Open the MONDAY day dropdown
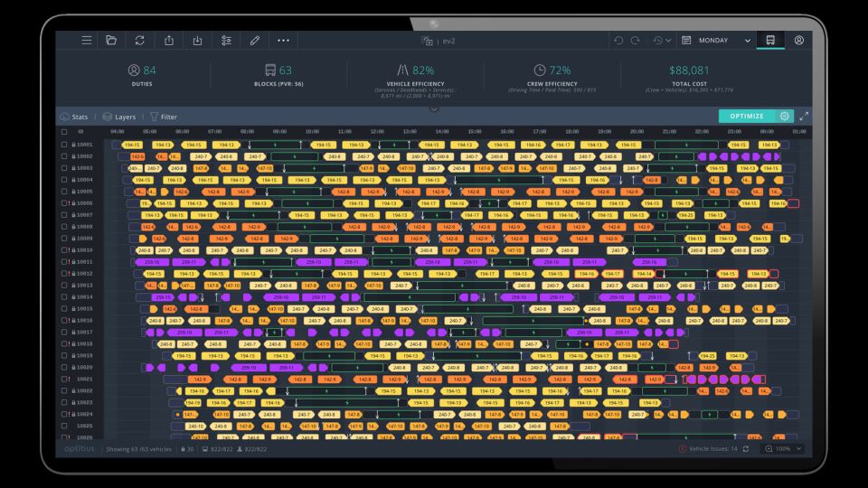The height and width of the screenshot is (488, 868). tap(717, 41)
